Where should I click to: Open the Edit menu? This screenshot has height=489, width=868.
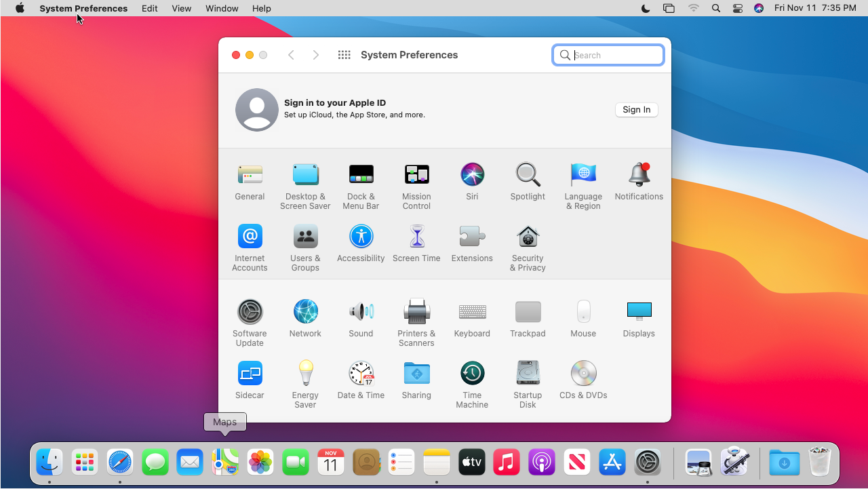coord(150,8)
